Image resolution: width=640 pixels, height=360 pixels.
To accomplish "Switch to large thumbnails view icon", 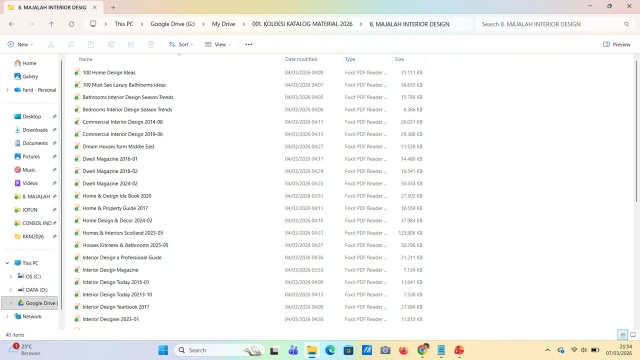I will tap(633, 335).
